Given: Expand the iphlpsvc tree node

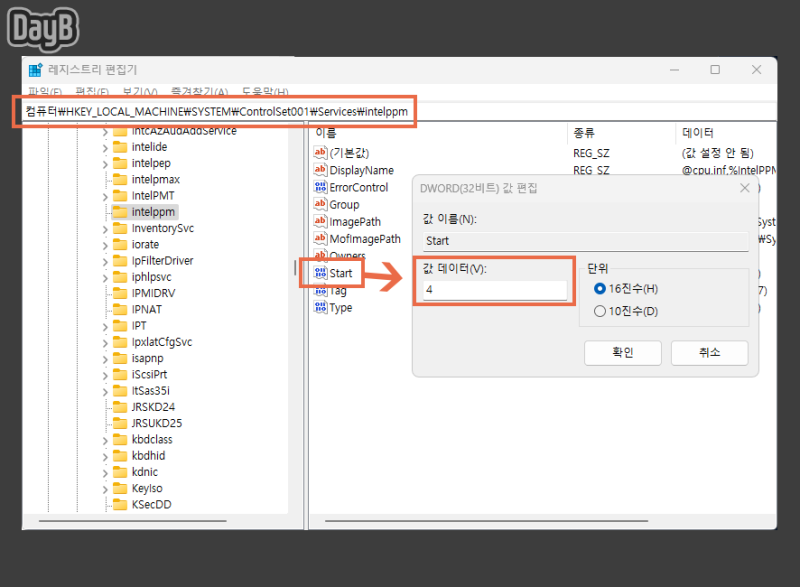Looking at the screenshot, I should coord(105,278).
